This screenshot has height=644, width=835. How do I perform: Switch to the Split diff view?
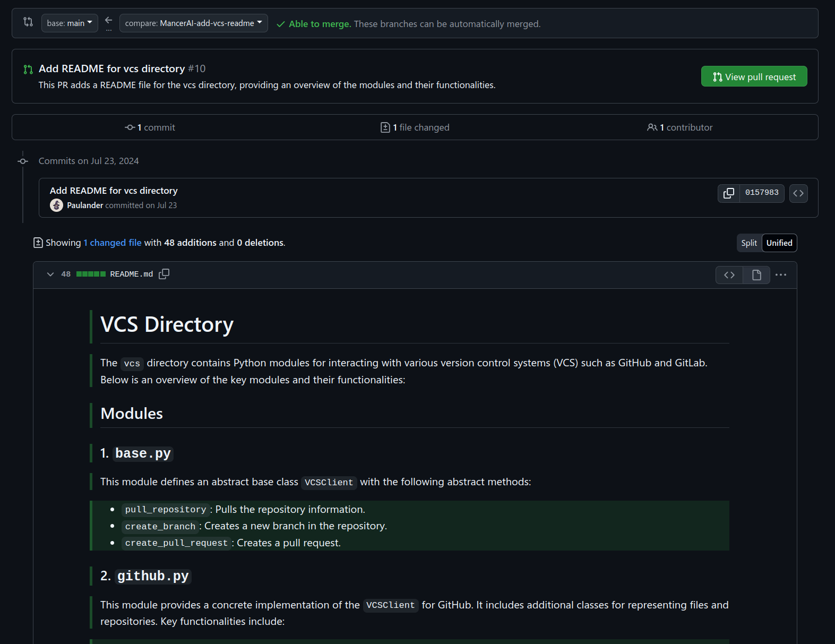click(x=749, y=243)
